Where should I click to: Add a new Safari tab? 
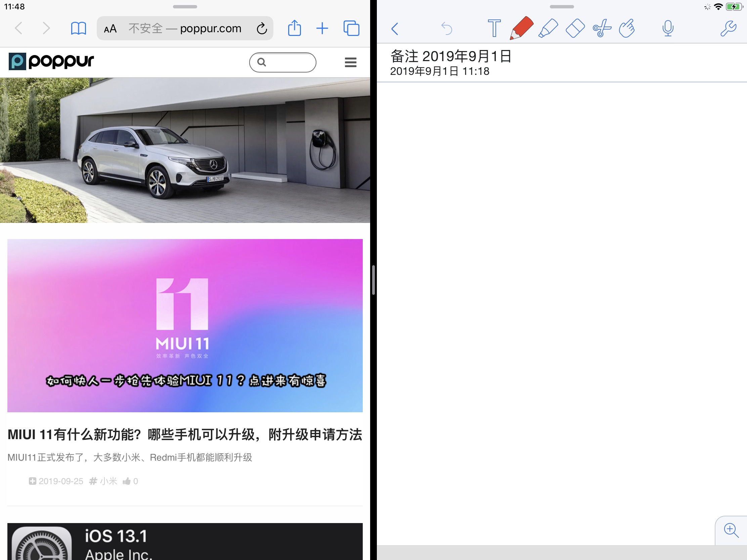pyautogui.click(x=322, y=28)
